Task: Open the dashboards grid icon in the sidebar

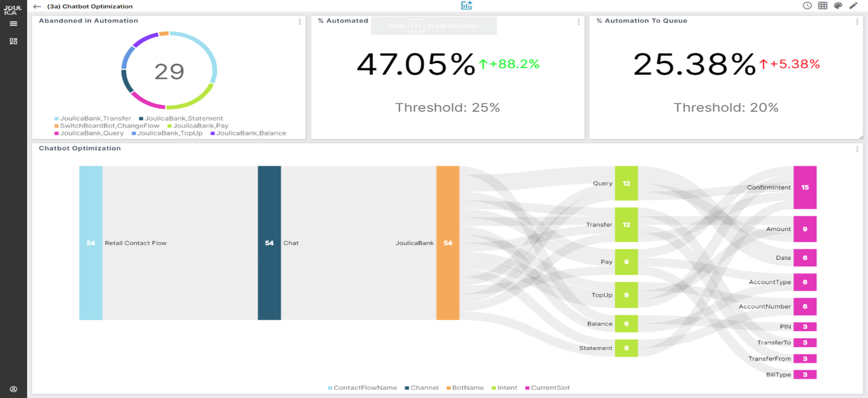Action: coord(13,41)
